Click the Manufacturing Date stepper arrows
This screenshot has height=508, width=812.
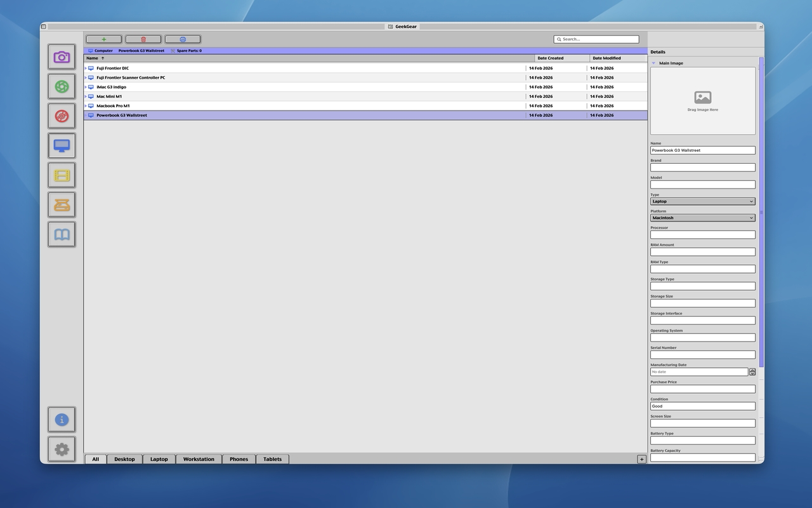[752, 372]
